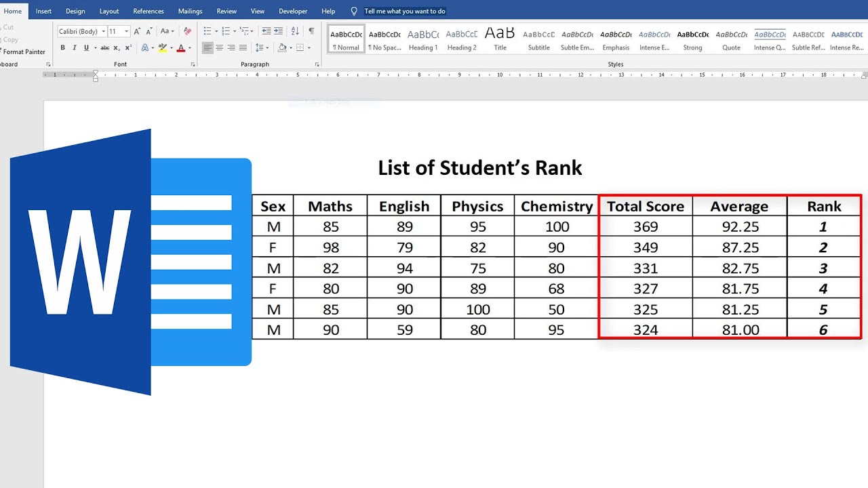Open Font dialog launcher
Screen dimensions: 868x488
tap(193, 64)
